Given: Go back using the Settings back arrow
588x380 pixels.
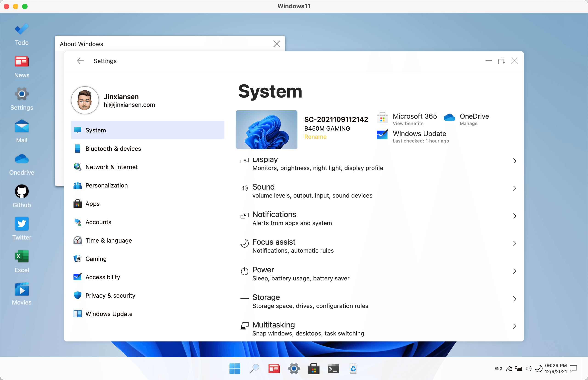Looking at the screenshot, I should [x=81, y=61].
